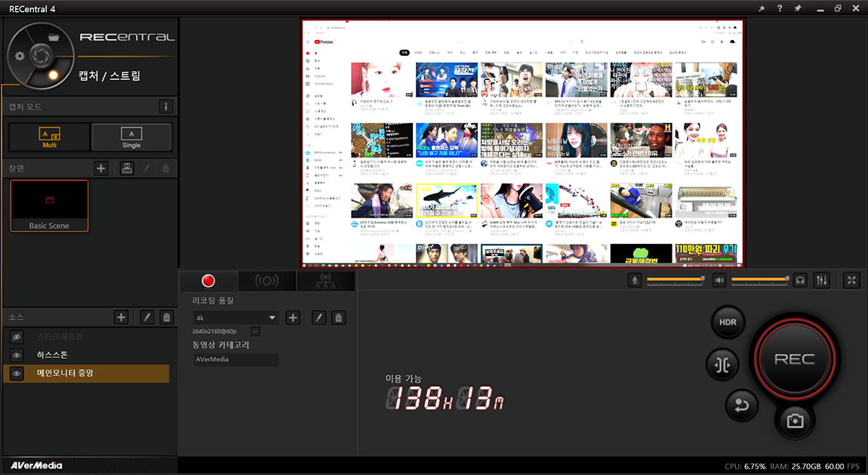
Task: Click the 리코딩 품질 label
Action: tap(213, 301)
